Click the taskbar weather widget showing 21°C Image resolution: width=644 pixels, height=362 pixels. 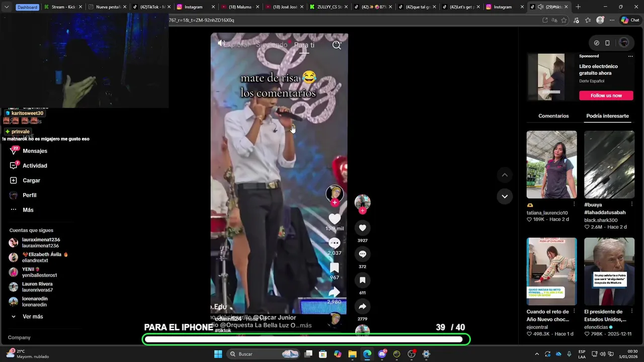[x=28, y=354]
